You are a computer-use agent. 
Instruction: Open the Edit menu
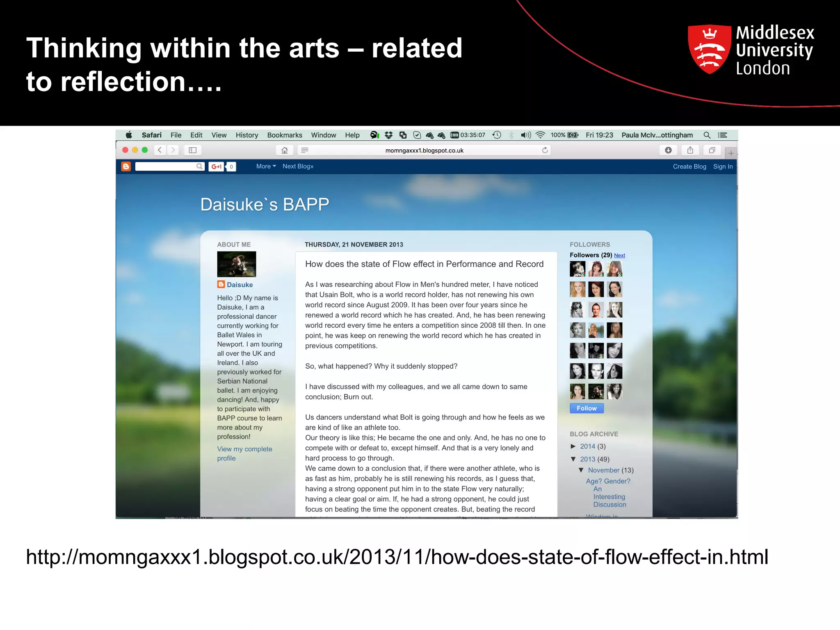[196, 135]
